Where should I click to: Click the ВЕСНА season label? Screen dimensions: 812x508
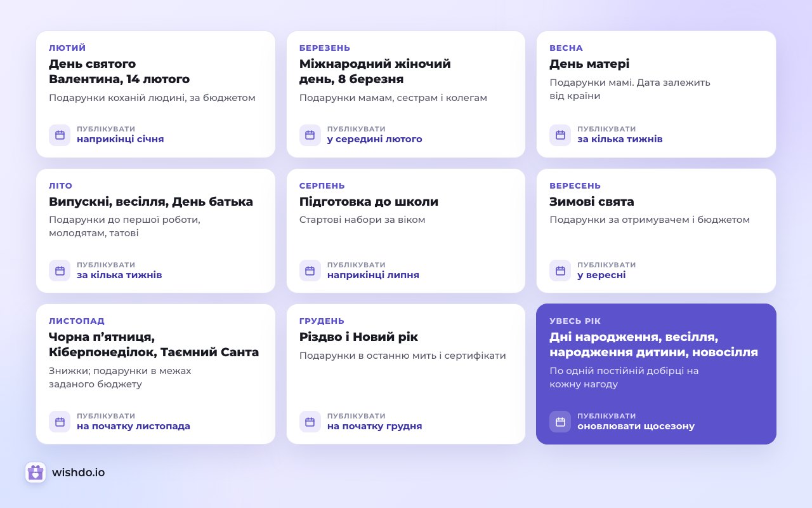click(x=566, y=48)
